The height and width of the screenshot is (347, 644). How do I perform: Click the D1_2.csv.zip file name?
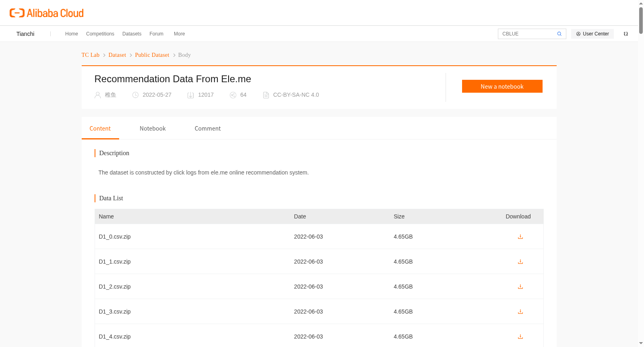point(115,287)
